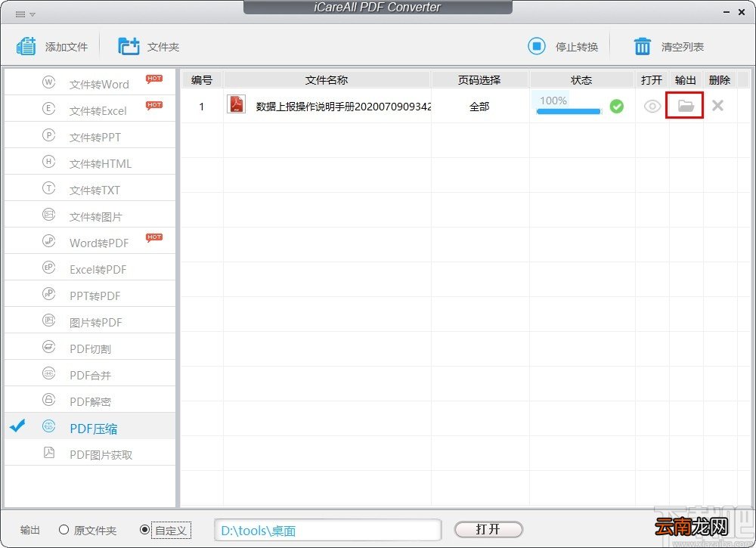
Task: Click the 页码选择 column header
Action: [480, 80]
